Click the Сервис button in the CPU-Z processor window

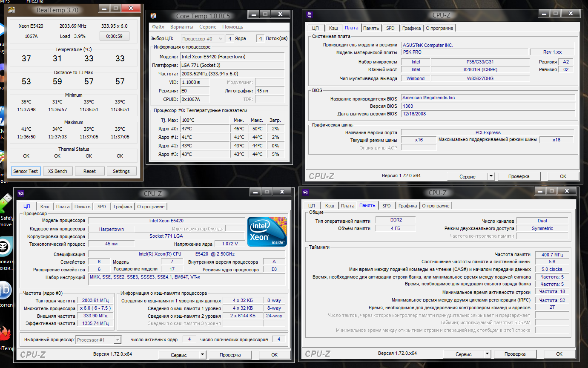tap(179, 355)
